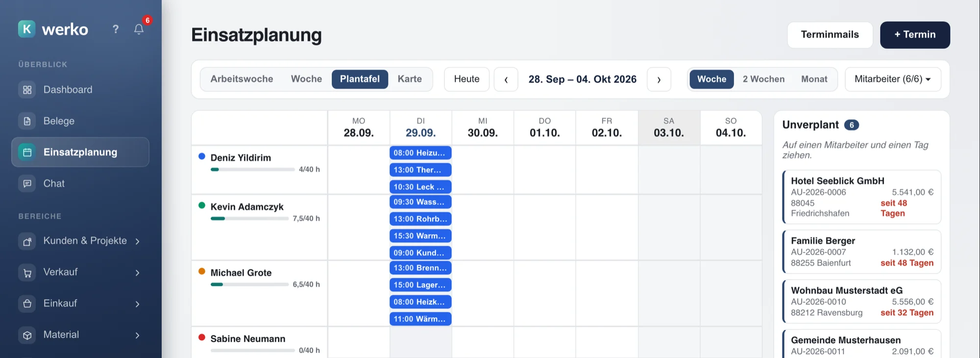Click the Einkauf bag icon
The width and height of the screenshot is (980, 358).
[27, 304]
